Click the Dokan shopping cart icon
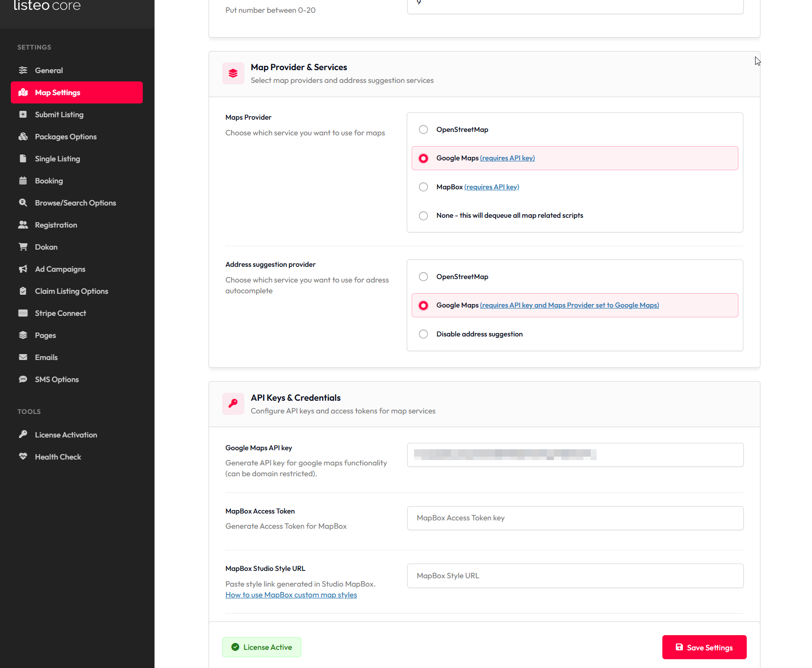The height and width of the screenshot is (668, 812). [23, 247]
